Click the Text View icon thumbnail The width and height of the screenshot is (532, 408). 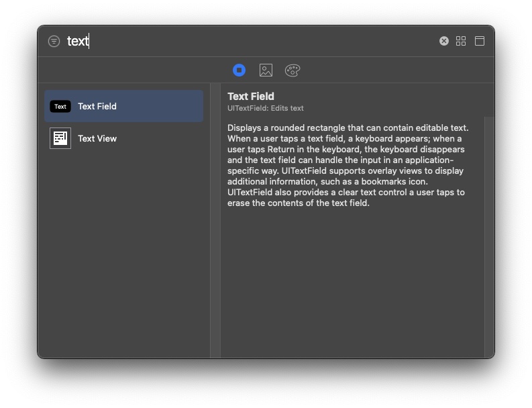coord(60,138)
